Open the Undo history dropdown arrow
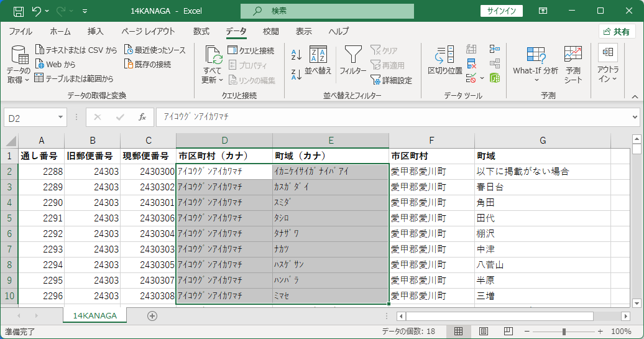Image resolution: width=644 pixels, height=339 pixels. click(47, 11)
